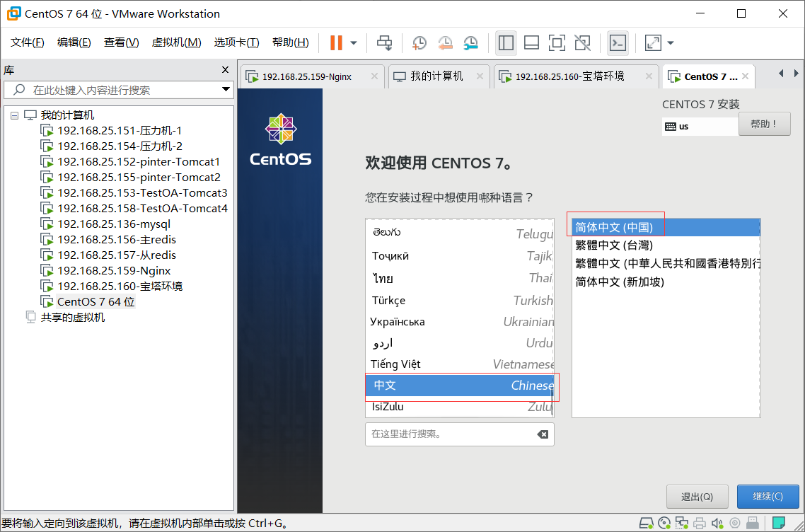The width and height of the screenshot is (805, 532).
Task: Collapse the 我的计算机 tree node
Action: point(14,115)
